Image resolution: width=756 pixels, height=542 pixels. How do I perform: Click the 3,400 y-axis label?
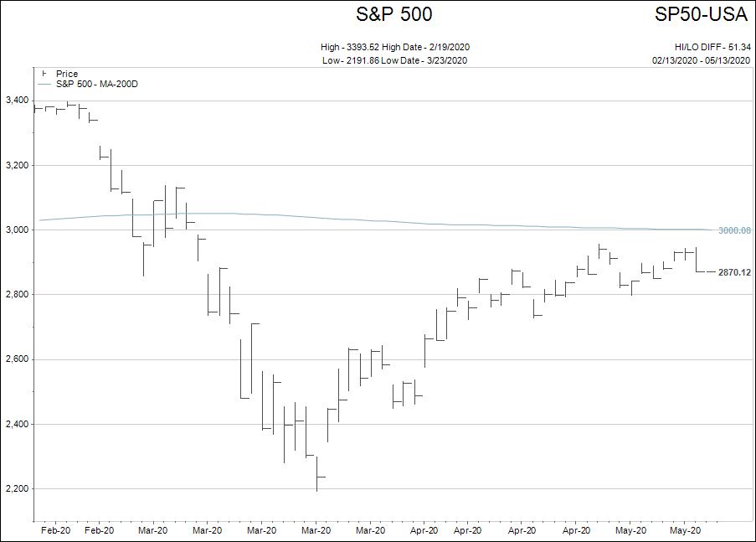pyautogui.click(x=18, y=101)
